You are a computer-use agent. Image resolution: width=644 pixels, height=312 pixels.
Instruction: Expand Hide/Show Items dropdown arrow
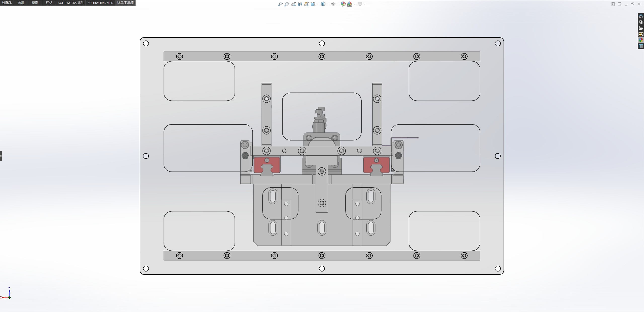(338, 4)
